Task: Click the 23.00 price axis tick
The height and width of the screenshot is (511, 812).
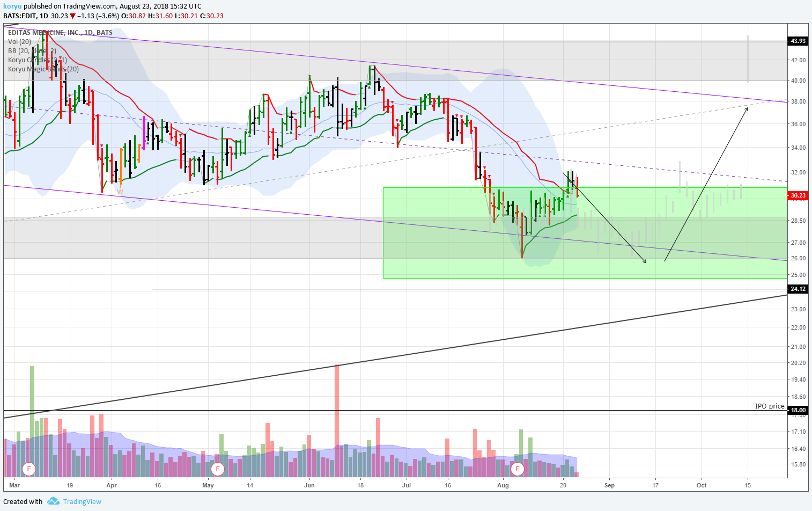Action: [799, 309]
